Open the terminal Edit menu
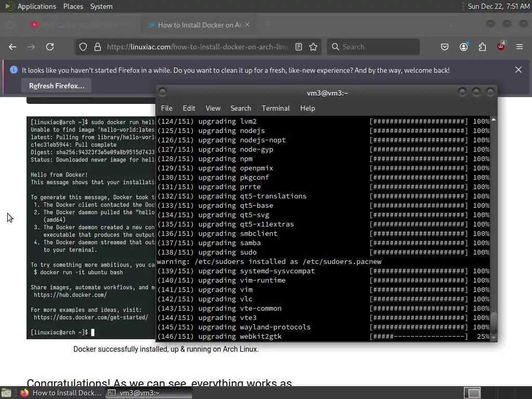 [189, 108]
